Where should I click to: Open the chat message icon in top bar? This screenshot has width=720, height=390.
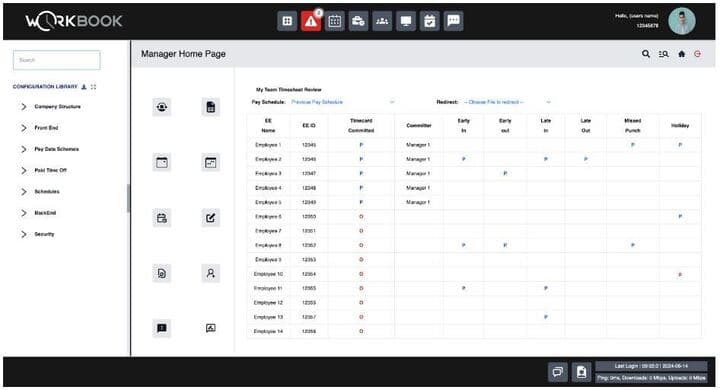[x=453, y=21]
